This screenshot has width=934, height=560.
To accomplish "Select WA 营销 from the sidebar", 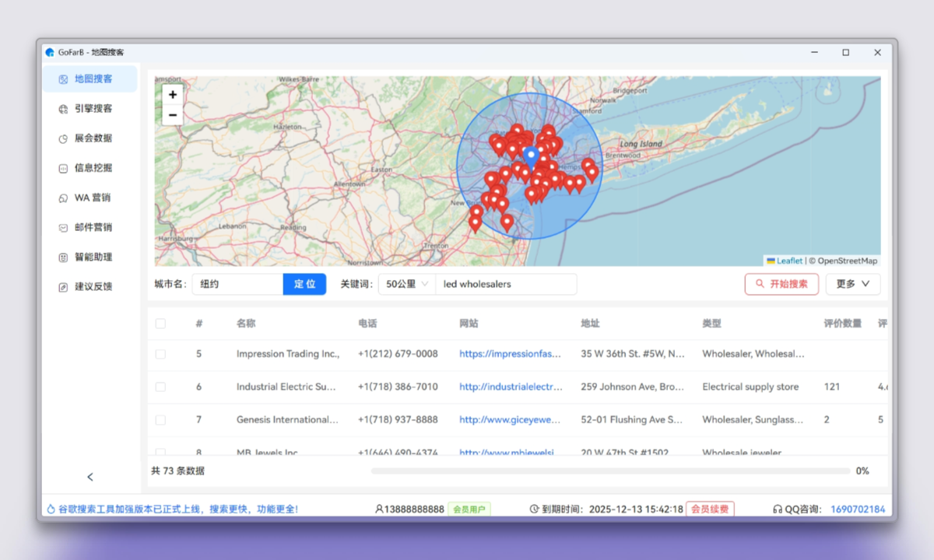I will 90,198.
